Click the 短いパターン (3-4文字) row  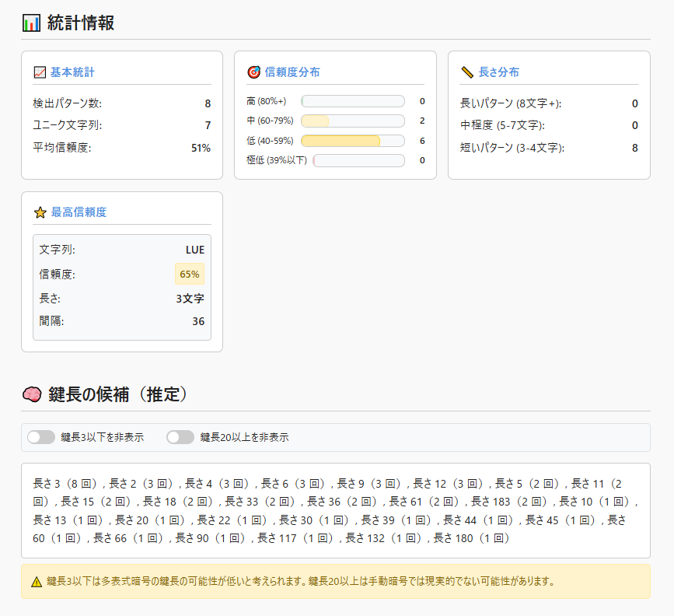coord(512,148)
